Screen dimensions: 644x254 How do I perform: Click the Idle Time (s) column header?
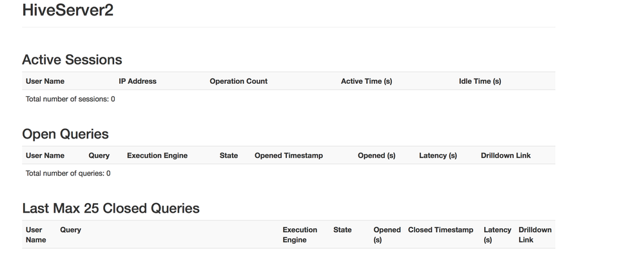point(480,81)
